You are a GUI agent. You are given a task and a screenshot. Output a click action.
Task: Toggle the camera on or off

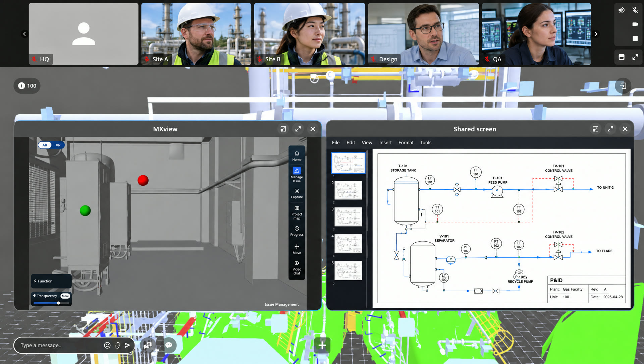[x=635, y=24]
